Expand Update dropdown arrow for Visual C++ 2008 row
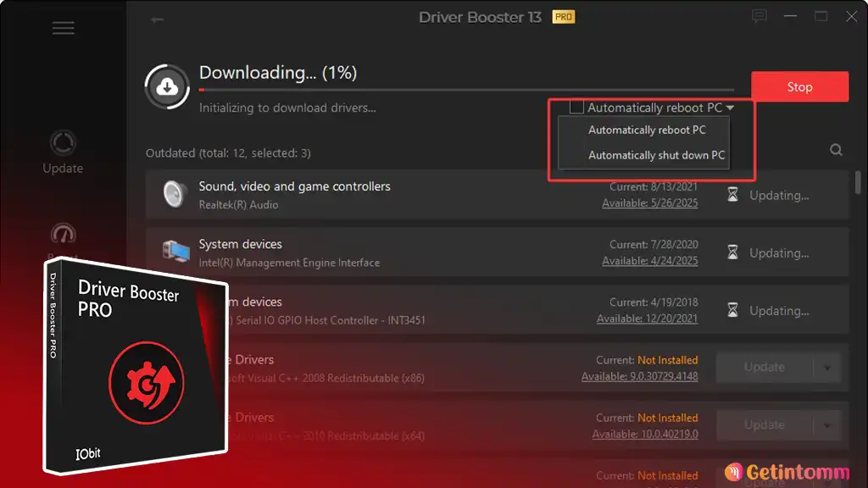The image size is (868, 488). click(x=827, y=368)
